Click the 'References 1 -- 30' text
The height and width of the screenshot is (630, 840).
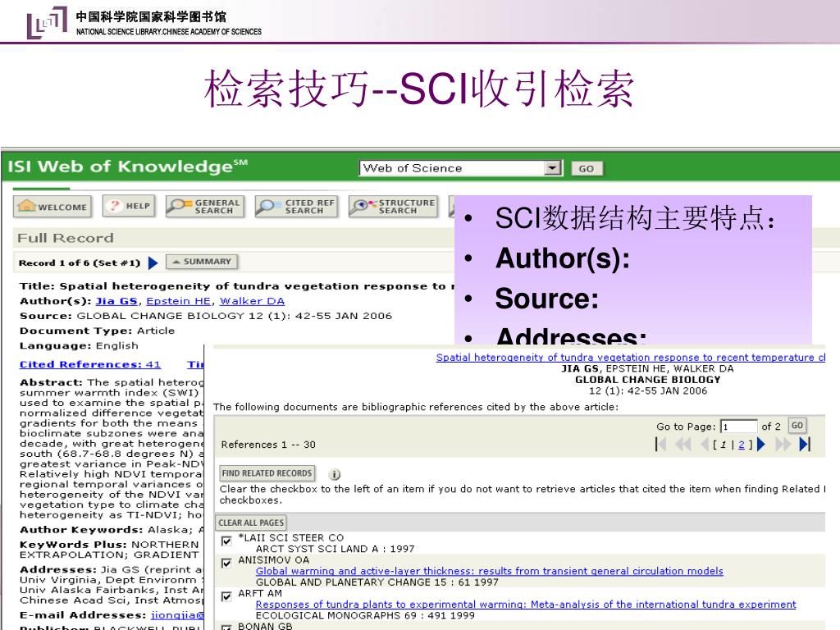pos(268,445)
